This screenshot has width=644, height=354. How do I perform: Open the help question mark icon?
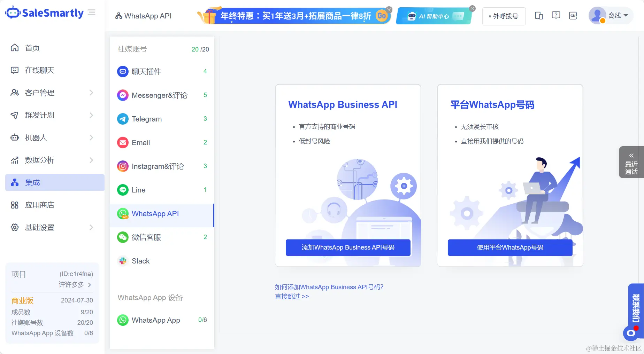coord(556,15)
